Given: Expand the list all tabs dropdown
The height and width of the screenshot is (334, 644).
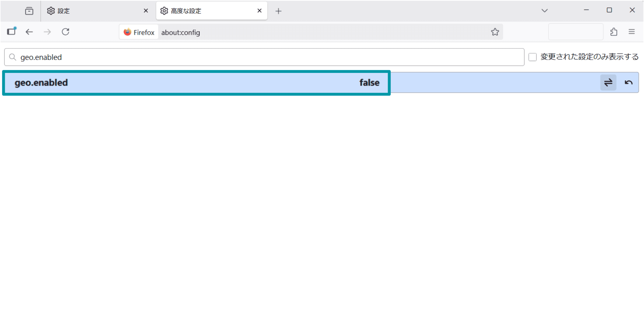Looking at the screenshot, I should [x=544, y=11].
